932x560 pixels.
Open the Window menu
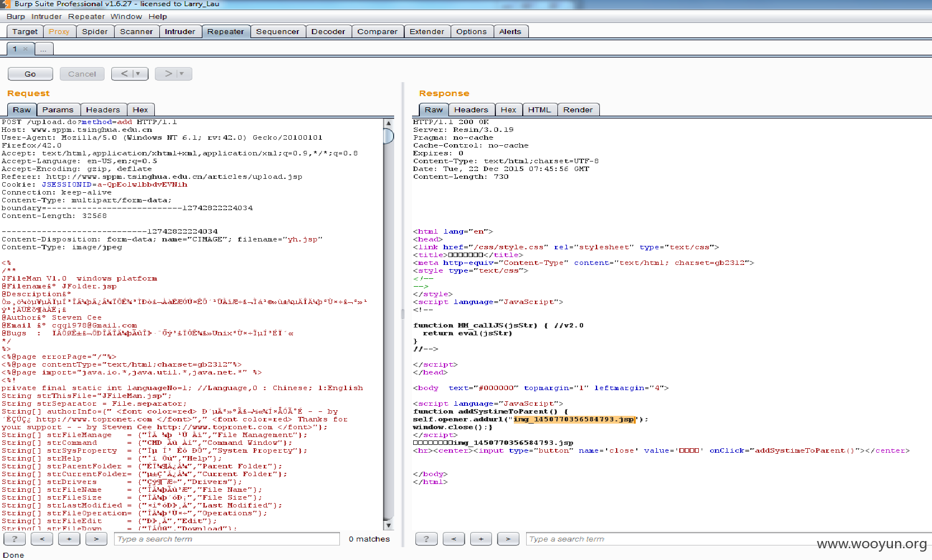click(x=126, y=16)
